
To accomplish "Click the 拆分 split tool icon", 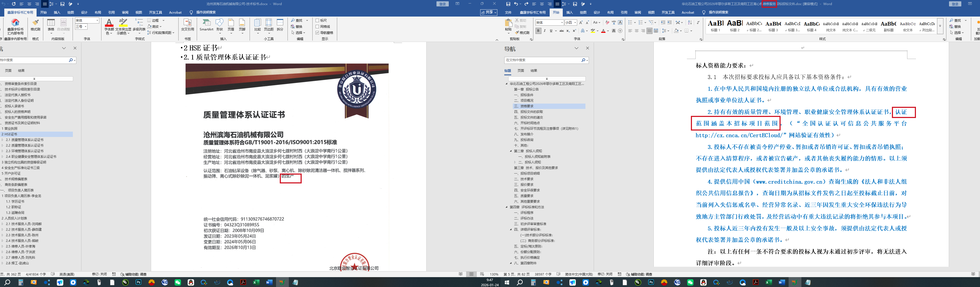I will [x=280, y=25].
